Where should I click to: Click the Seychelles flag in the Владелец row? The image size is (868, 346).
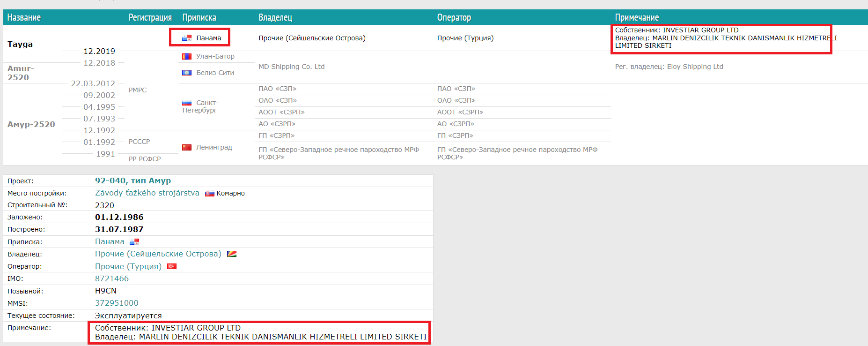click(x=232, y=254)
